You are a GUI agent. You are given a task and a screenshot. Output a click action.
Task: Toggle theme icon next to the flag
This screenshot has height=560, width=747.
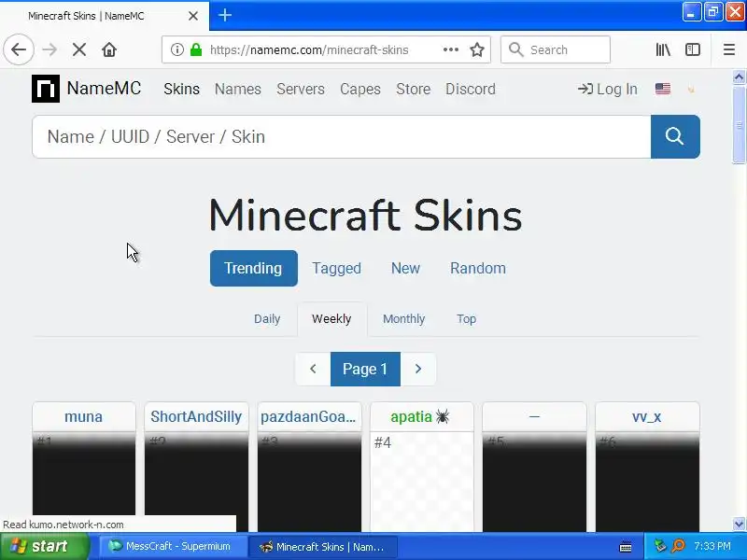pyautogui.click(x=690, y=89)
